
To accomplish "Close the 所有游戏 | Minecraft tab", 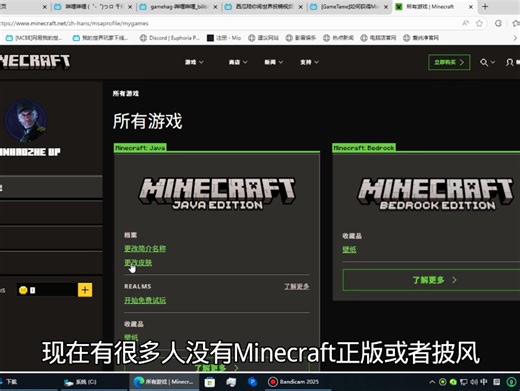I will click(471, 7).
